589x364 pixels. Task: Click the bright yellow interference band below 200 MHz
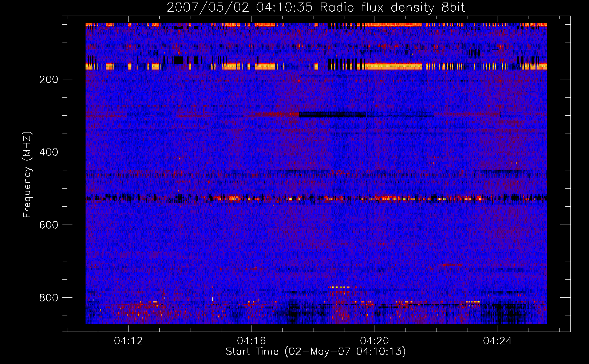coord(316,66)
